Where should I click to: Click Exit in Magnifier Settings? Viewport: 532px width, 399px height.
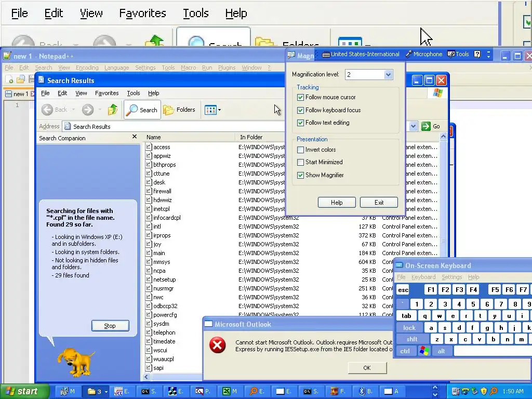[x=379, y=203]
